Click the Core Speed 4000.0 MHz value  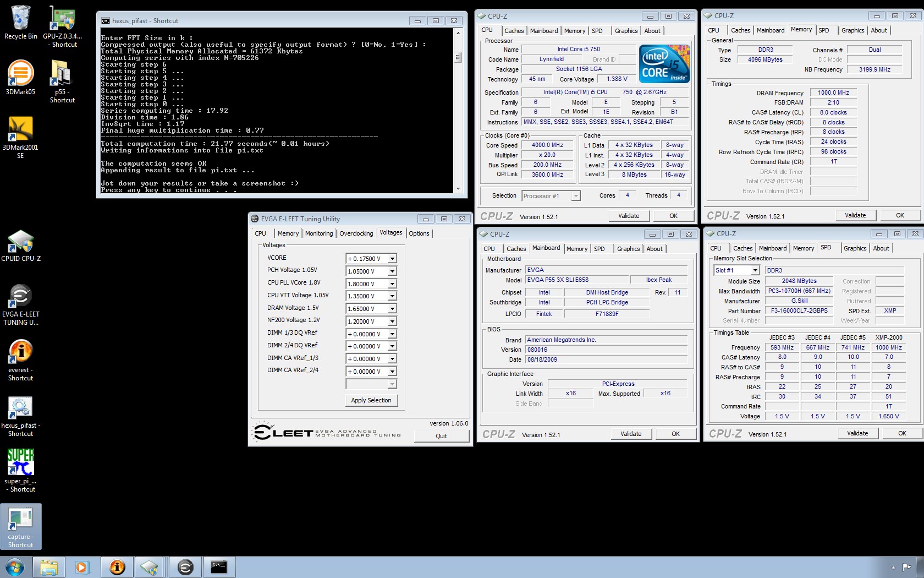pyautogui.click(x=547, y=145)
